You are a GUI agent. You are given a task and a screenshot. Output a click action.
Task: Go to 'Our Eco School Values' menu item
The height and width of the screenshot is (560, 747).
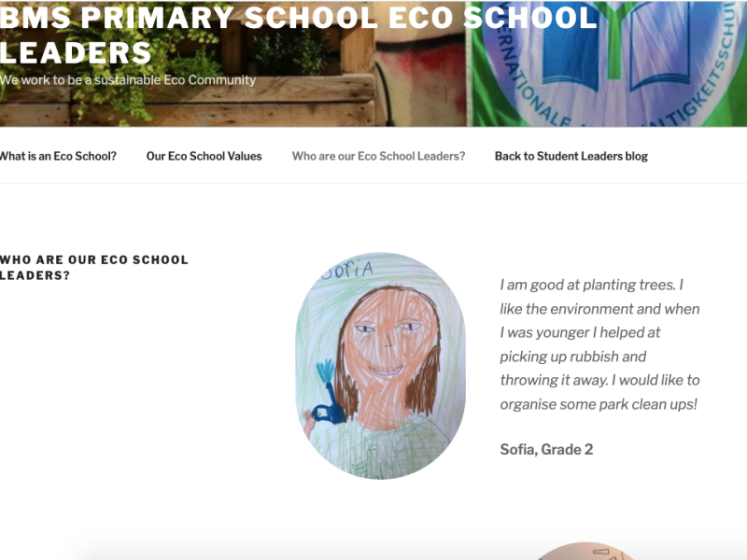pyautogui.click(x=204, y=156)
